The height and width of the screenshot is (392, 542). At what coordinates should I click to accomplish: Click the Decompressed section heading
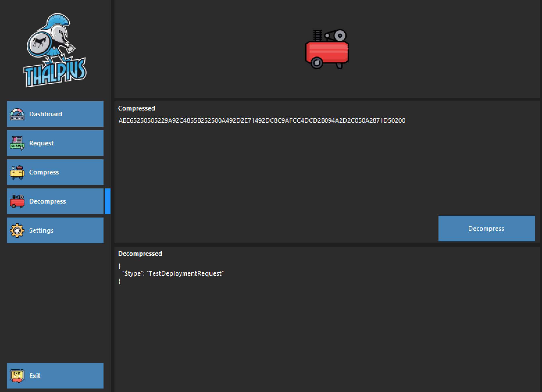[x=140, y=254]
